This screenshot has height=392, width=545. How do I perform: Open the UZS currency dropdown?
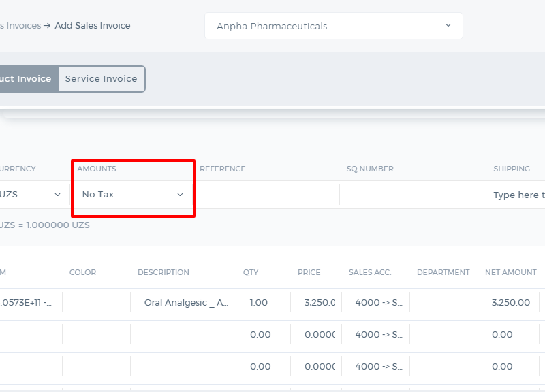tap(31, 195)
